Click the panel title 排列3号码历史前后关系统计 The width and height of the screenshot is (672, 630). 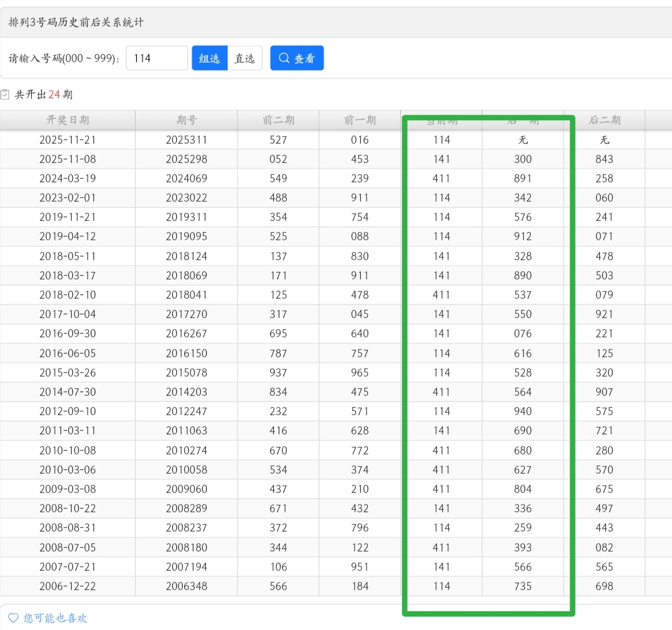(76, 22)
